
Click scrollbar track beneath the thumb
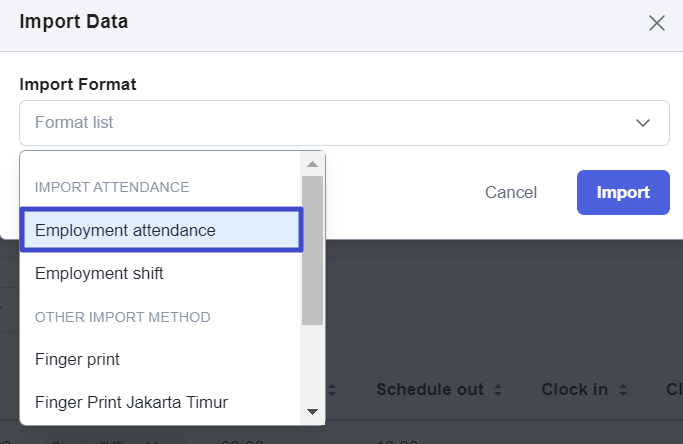pos(312,363)
